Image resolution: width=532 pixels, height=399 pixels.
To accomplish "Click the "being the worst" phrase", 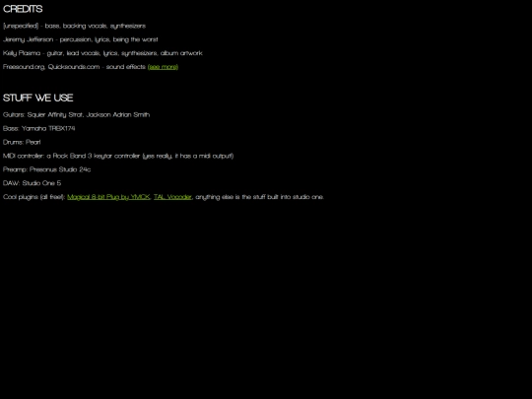I will tap(135, 39).
